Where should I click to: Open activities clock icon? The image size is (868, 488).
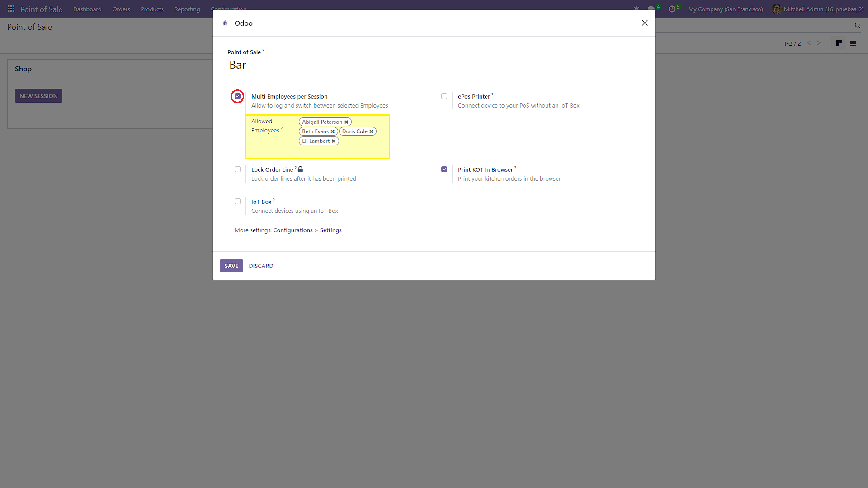coord(672,9)
